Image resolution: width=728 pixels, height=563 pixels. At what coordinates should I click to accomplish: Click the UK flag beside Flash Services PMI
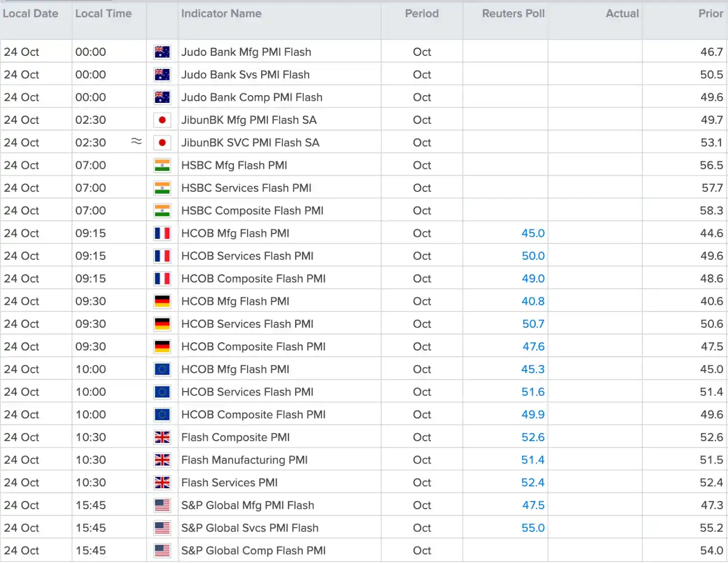pyautogui.click(x=162, y=482)
